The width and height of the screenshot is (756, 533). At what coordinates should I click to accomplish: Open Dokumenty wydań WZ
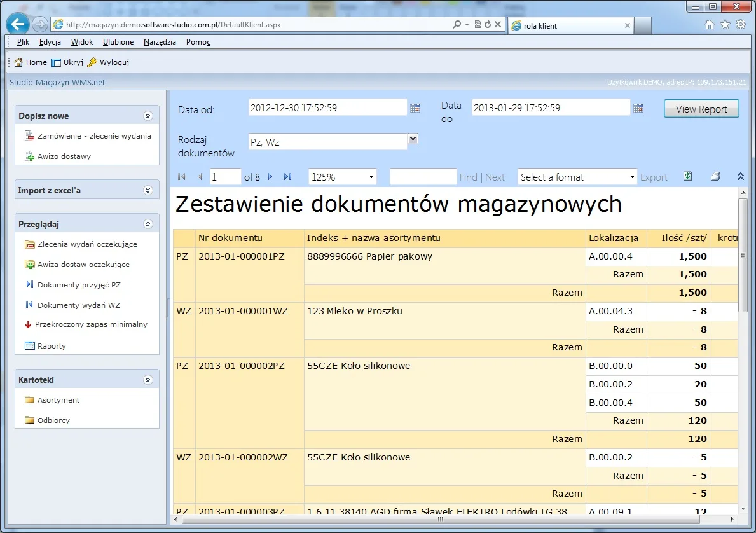click(x=73, y=305)
